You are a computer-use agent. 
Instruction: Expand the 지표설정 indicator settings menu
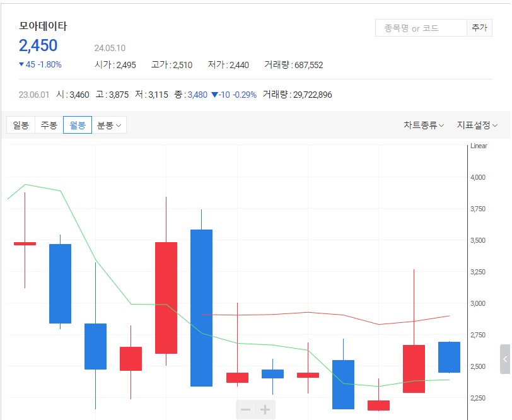(477, 125)
